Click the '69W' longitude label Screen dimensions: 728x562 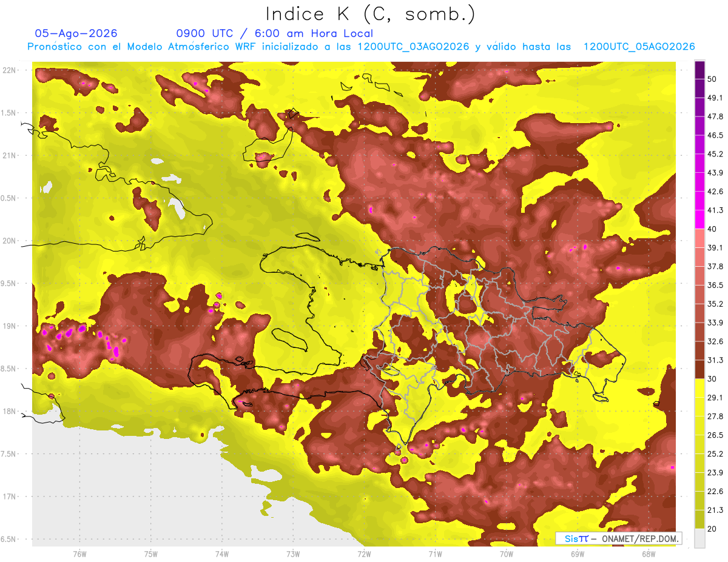(x=578, y=554)
